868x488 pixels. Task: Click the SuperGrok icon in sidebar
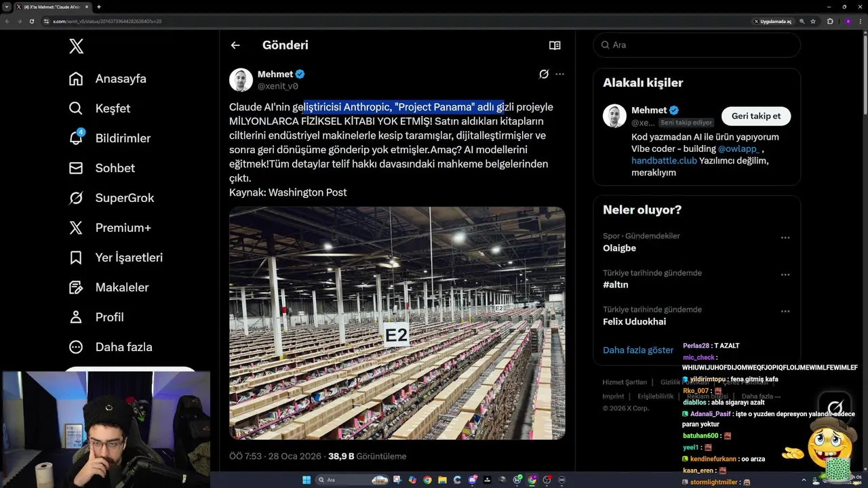point(76,198)
